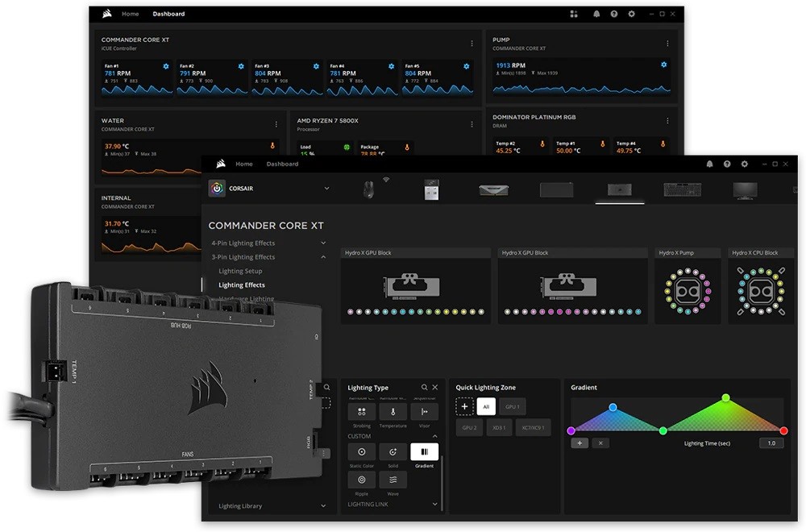Viewport: 806px width, 532px height.
Task: Open help icon in the back Dashboard window
Action: click(613, 14)
